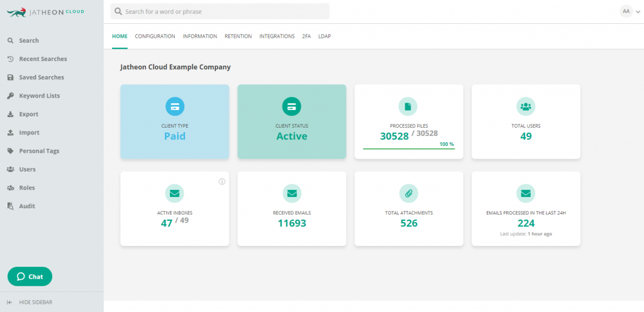
Task: Click the magnifier icon in the search bar
Action: pos(118,11)
